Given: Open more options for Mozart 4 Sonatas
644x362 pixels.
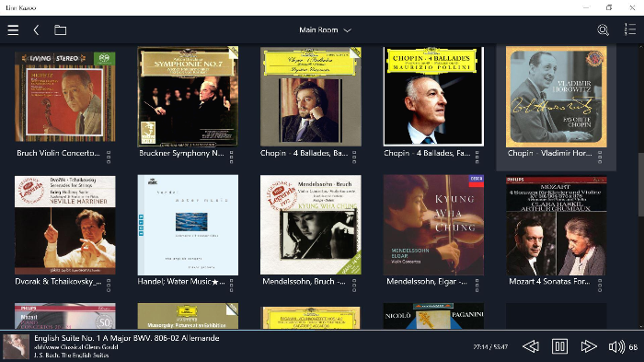Looking at the screenshot, I should pyautogui.click(x=600, y=286).
